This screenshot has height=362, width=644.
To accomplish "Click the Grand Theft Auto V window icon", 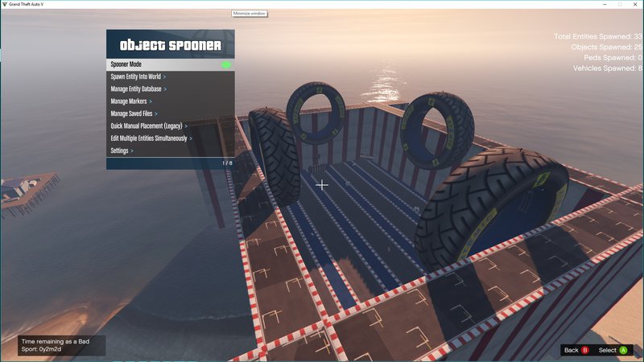I will pyautogui.click(x=5, y=4).
